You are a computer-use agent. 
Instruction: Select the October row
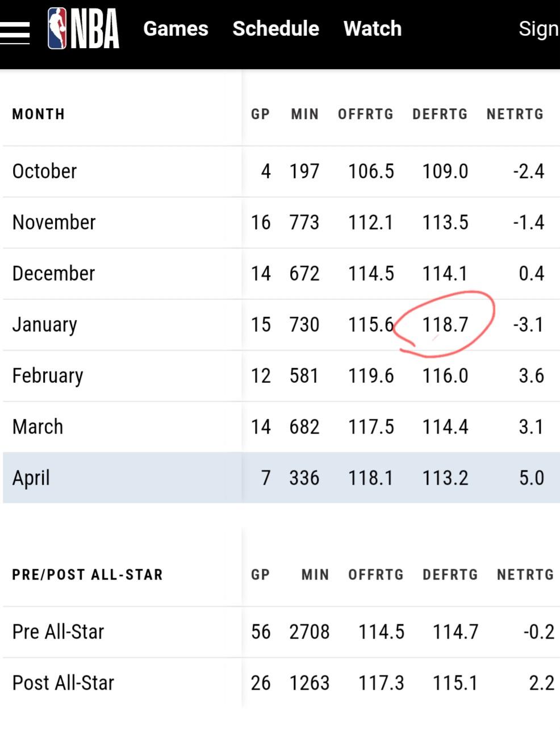point(281,172)
